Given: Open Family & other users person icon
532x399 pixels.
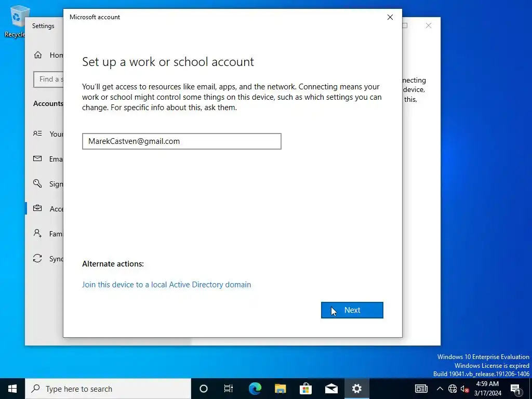Looking at the screenshot, I should (x=37, y=233).
